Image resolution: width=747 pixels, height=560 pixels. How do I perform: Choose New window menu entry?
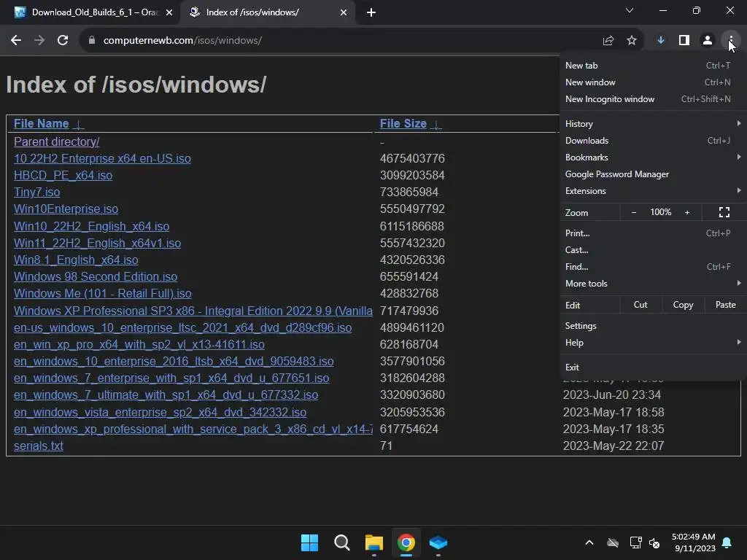click(x=653, y=82)
